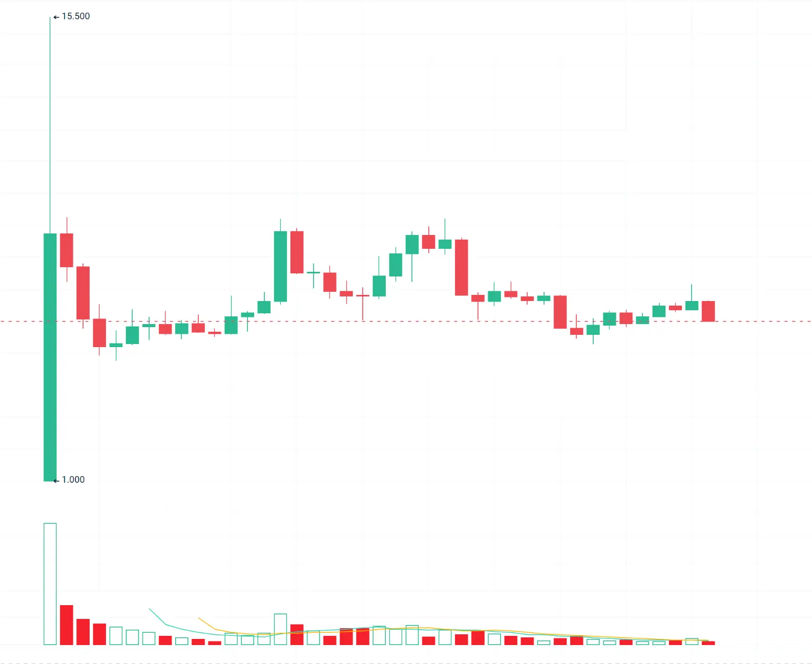This screenshot has width=812, height=664.
Task: Click the second-to-last candle, green with tall wick
Action: tap(692, 305)
